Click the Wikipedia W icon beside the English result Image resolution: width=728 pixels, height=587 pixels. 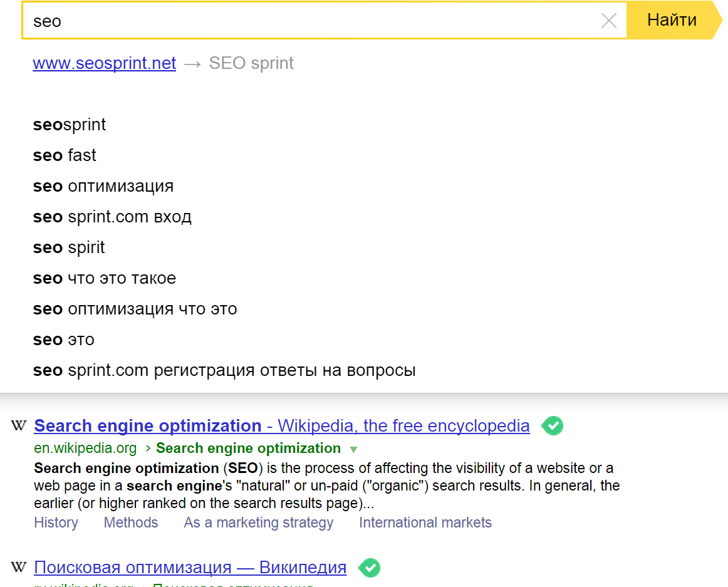tap(18, 425)
